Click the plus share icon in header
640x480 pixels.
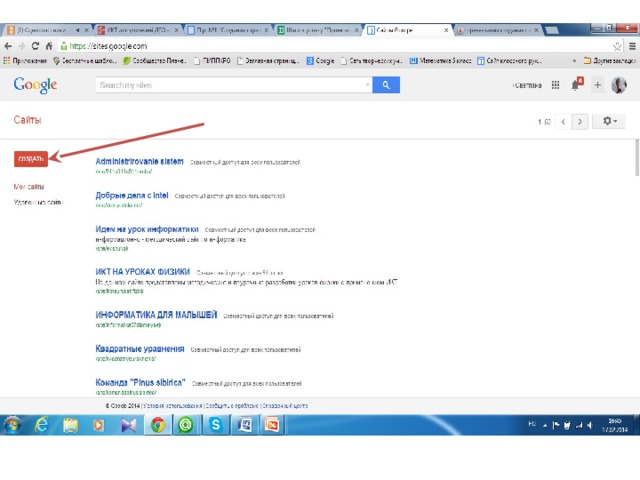[598, 85]
